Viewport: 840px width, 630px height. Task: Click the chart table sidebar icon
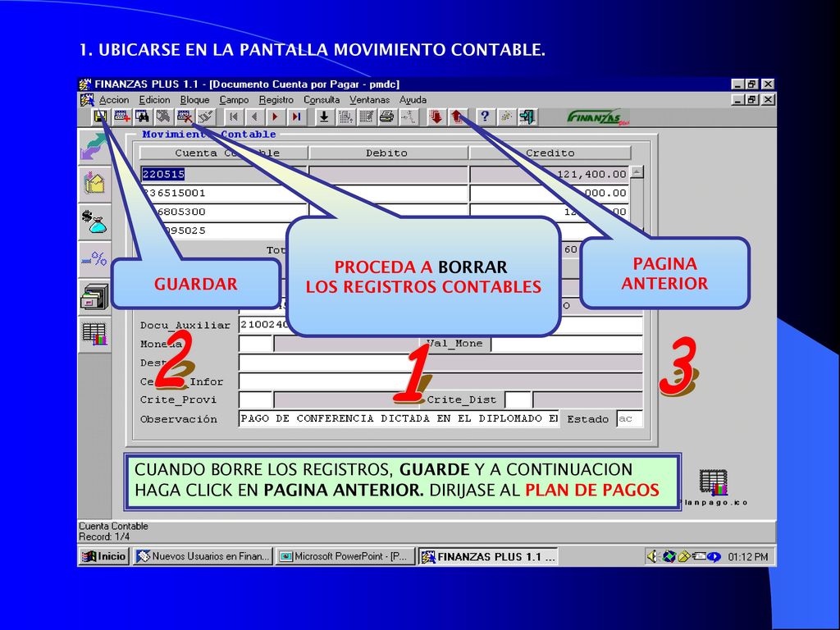[94, 335]
